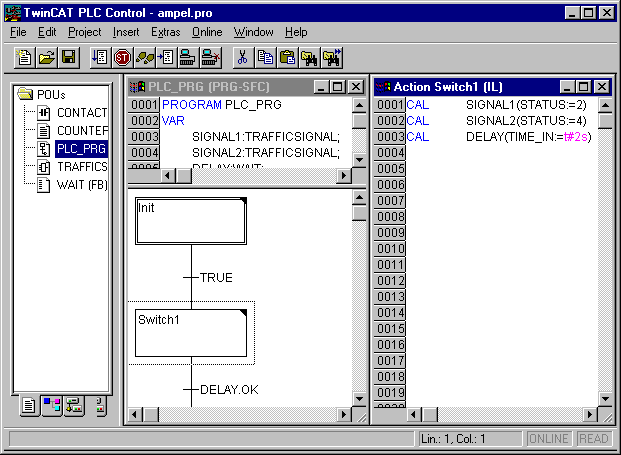Click IL line DELAY(TIME_IN:=t#2s)
Image resolution: width=621 pixels, height=455 pixels.
click(529, 137)
